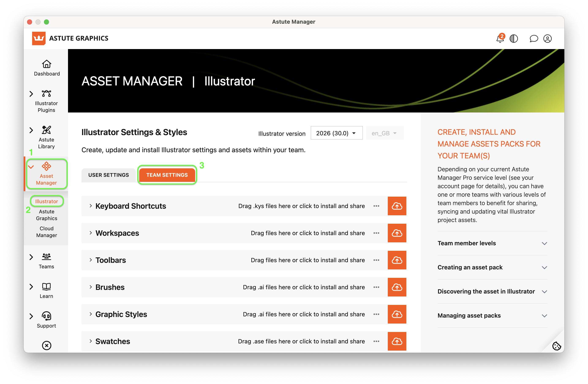588x384 pixels.
Task: Expand Creating an asset pack topic
Action: 492,267
